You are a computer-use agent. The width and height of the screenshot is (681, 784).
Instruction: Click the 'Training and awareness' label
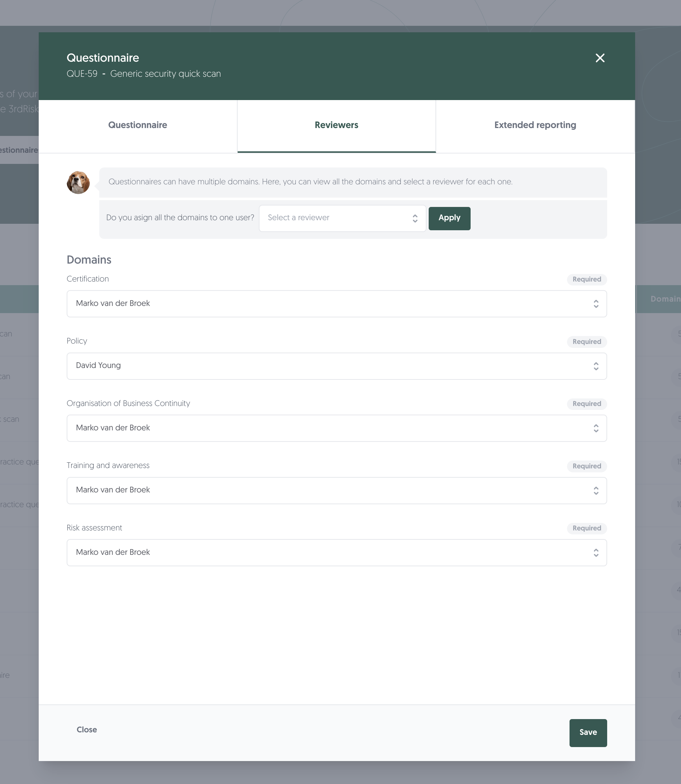pos(108,466)
